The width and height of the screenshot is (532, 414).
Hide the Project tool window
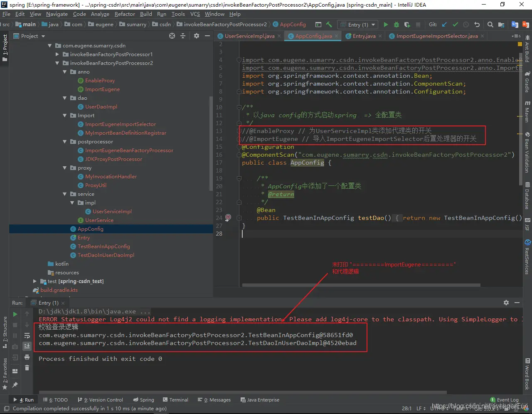[x=207, y=36]
